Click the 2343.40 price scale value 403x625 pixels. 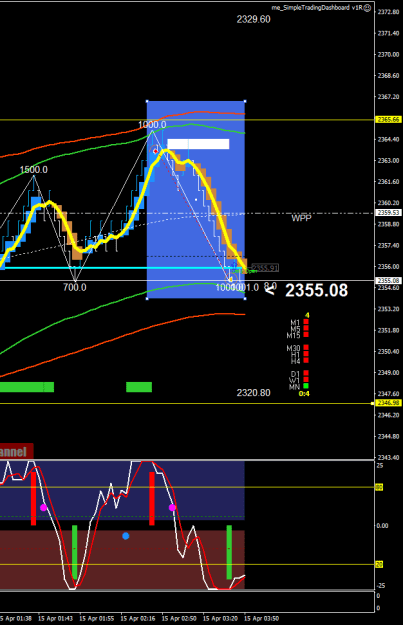click(x=389, y=457)
